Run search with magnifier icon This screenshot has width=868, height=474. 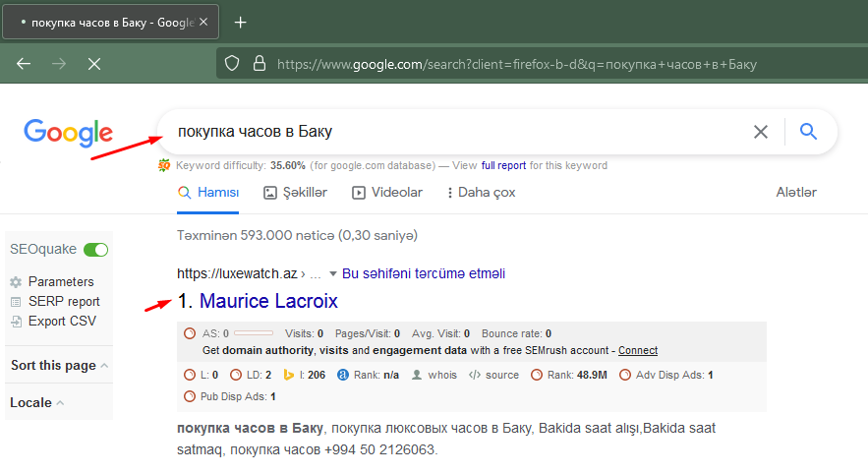[x=808, y=131]
